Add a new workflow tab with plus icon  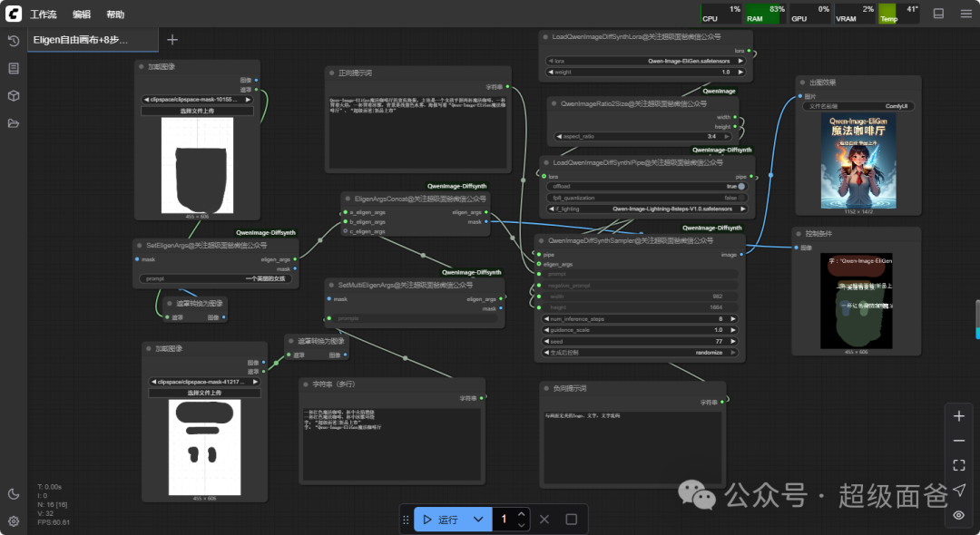point(172,40)
